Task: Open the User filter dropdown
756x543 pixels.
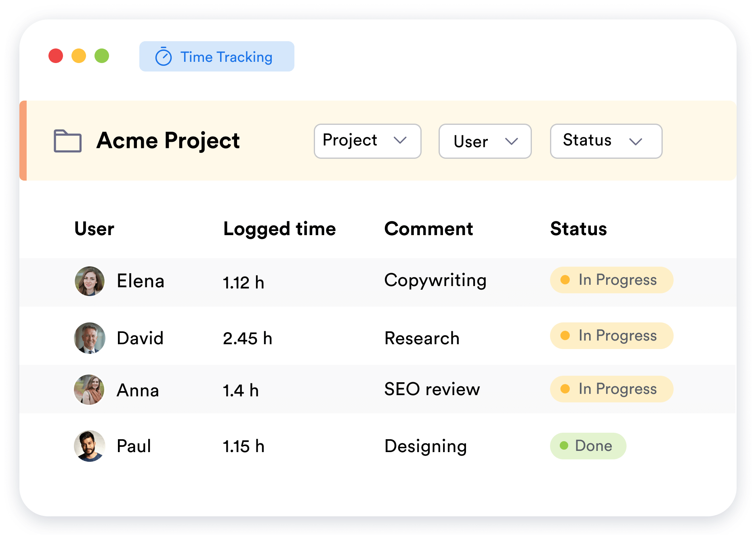Action: pyautogui.click(x=485, y=141)
